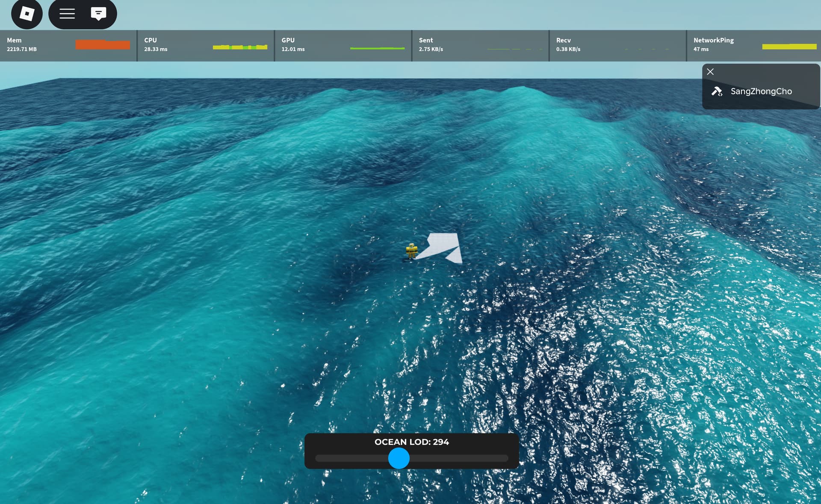Open the Sent network stat panel
821x504 pixels.
click(480, 45)
